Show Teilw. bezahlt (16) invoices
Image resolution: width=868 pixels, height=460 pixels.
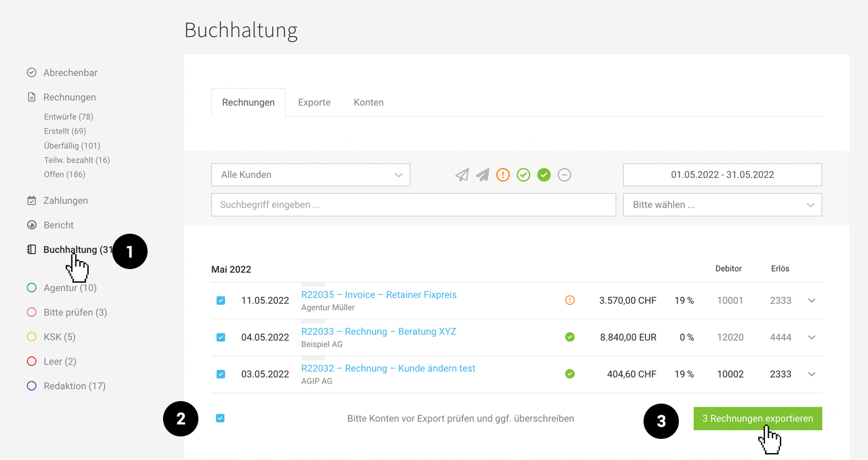(77, 160)
